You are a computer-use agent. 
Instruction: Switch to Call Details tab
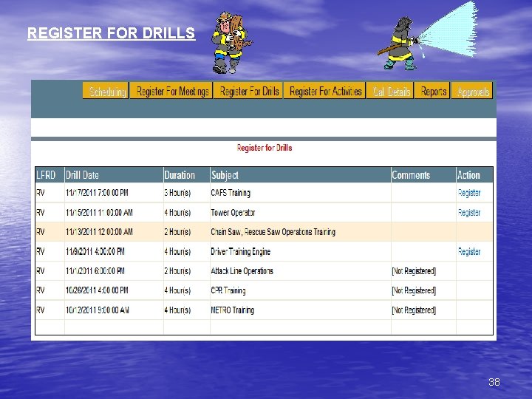point(391,91)
